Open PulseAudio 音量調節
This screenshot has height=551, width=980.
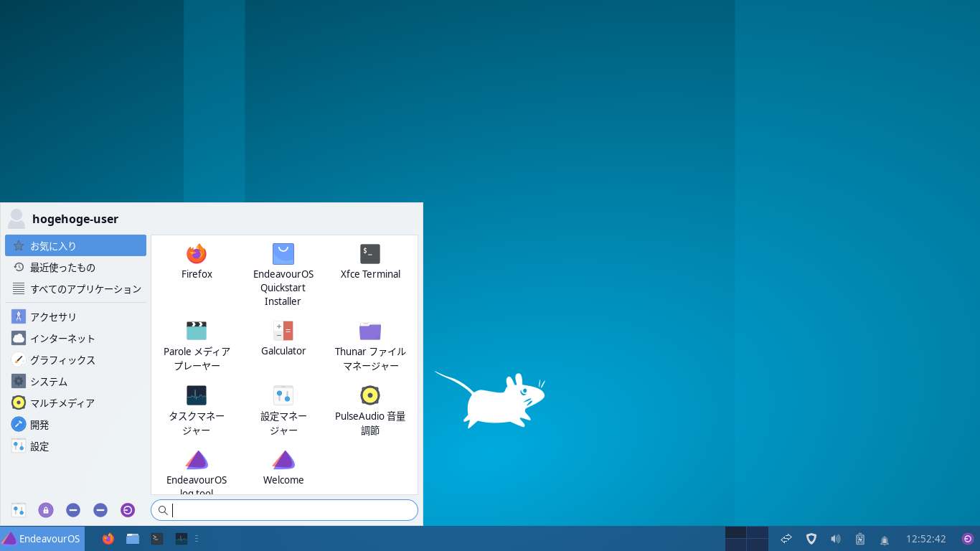coord(370,410)
